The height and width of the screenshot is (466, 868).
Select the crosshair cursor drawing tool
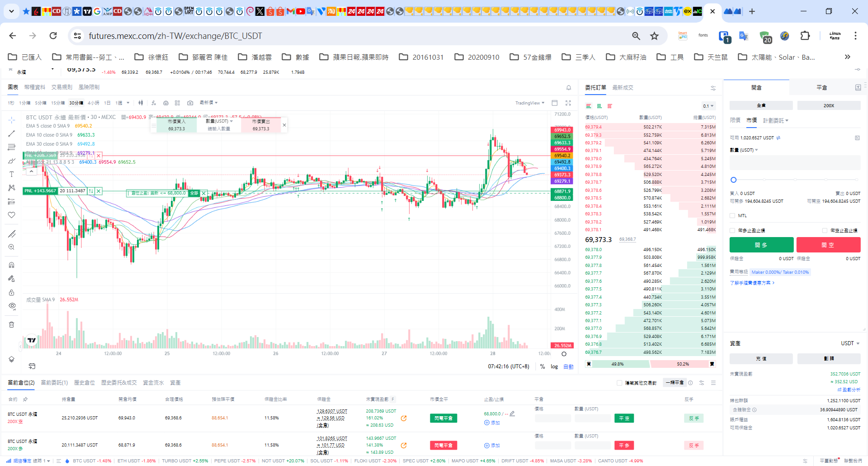click(12, 120)
